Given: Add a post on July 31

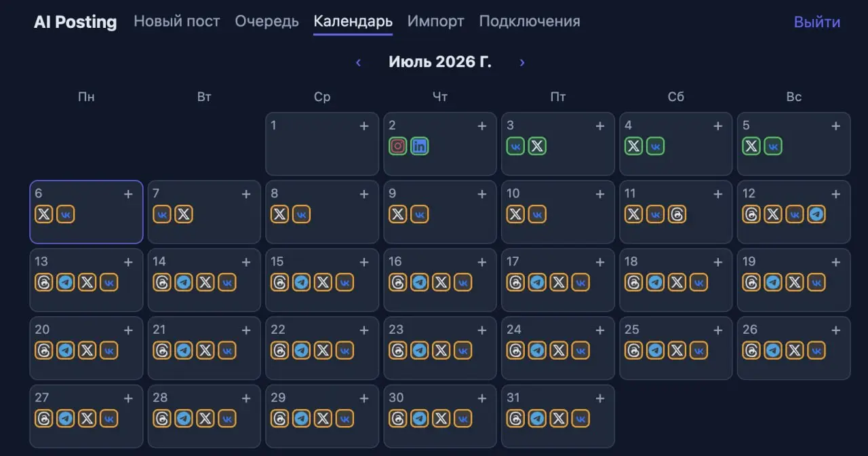Looking at the screenshot, I should point(600,398).
